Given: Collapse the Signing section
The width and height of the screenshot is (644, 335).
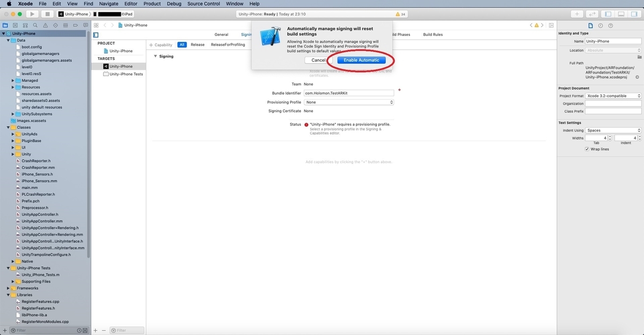Looking at the screenshot, I should click(156, 56).
